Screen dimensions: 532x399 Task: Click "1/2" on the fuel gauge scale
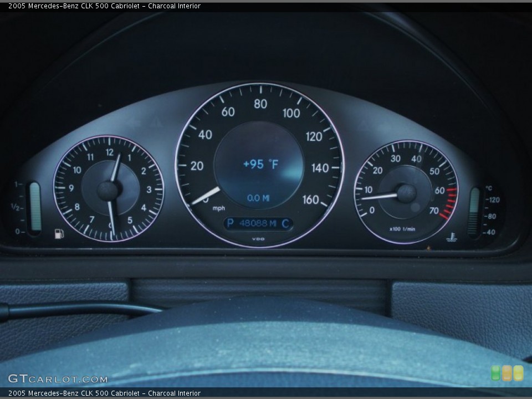(15, 207)
